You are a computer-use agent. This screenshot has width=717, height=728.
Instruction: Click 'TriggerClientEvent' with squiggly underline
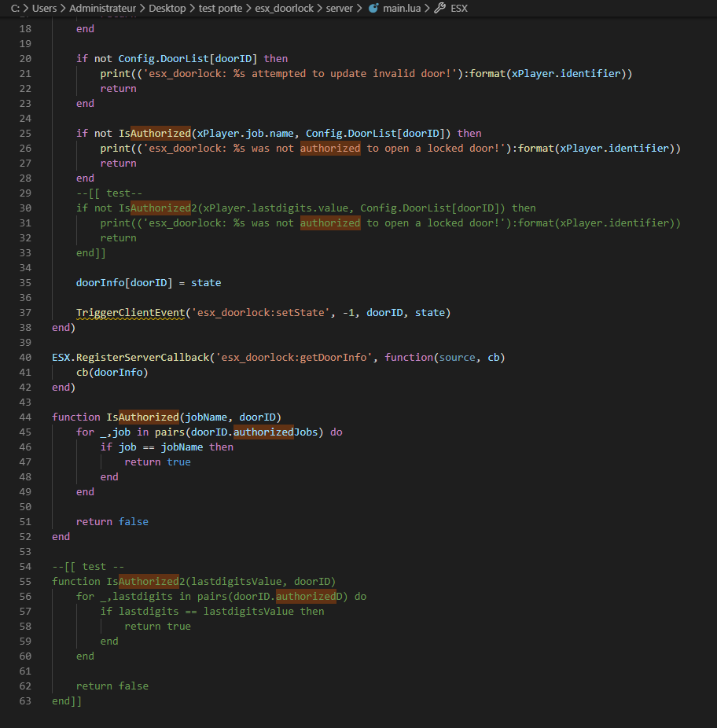[x=131, y=313]
